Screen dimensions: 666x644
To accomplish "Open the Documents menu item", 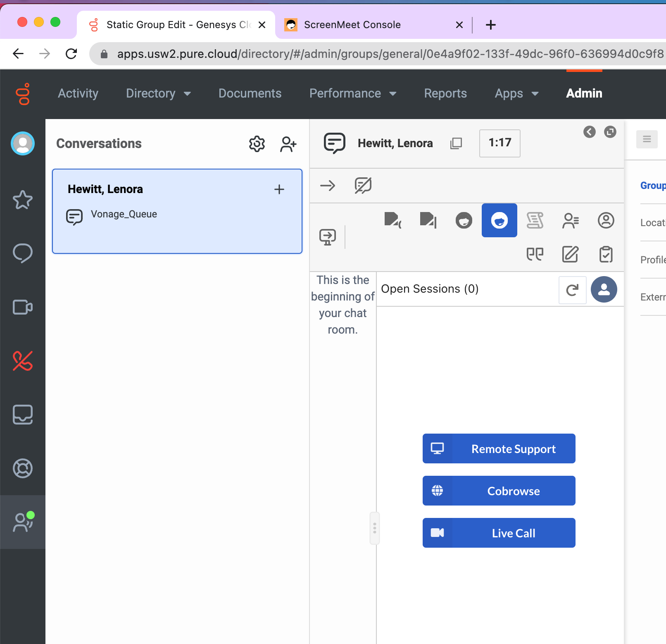I will pos(250,93).
